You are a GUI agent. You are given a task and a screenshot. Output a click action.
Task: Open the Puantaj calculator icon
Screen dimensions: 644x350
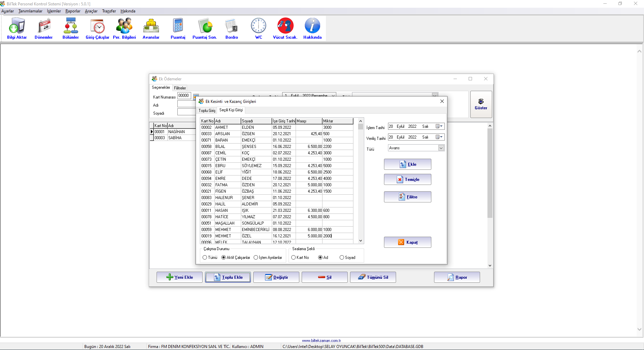pyautogui.click(x=178, y=29)
